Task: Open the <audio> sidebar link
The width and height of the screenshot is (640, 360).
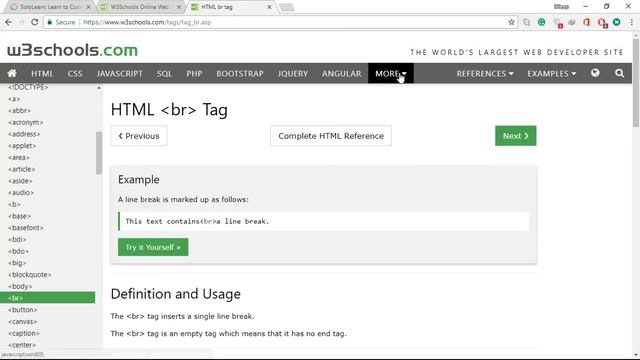Action: click(x=21, y=193)
